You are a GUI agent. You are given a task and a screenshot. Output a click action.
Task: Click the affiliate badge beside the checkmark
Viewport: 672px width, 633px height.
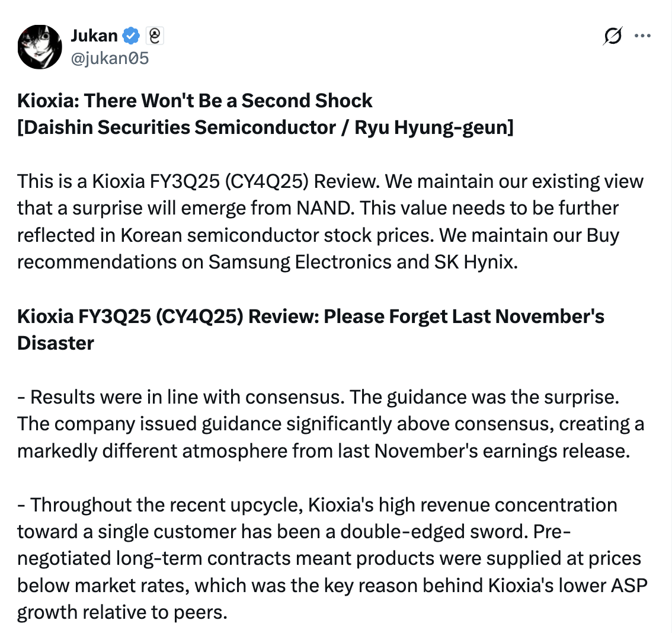point(153,36)
